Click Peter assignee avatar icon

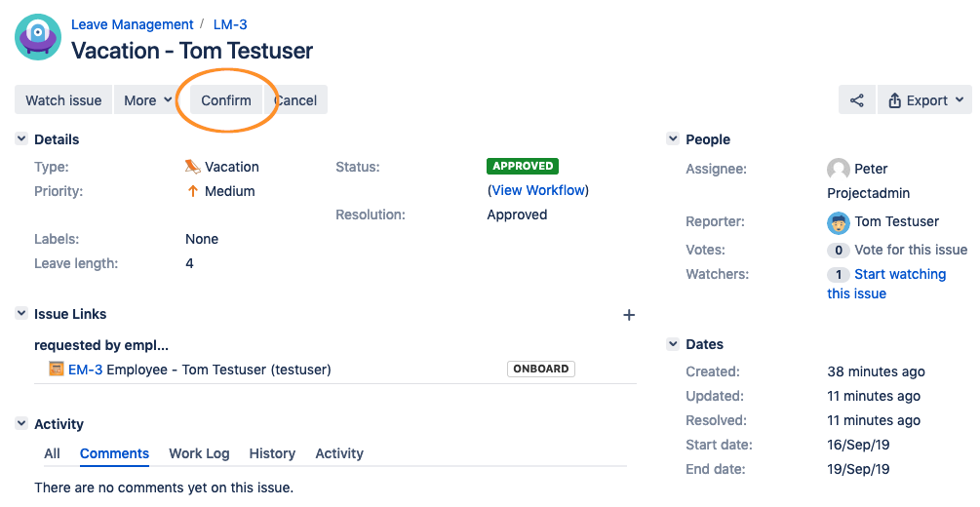point(839,169)
